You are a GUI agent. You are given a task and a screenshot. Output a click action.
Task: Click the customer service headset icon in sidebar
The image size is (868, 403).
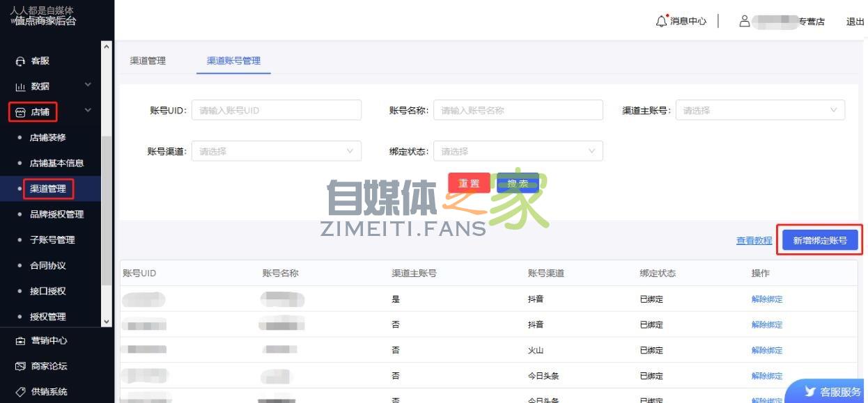[20, 61]
